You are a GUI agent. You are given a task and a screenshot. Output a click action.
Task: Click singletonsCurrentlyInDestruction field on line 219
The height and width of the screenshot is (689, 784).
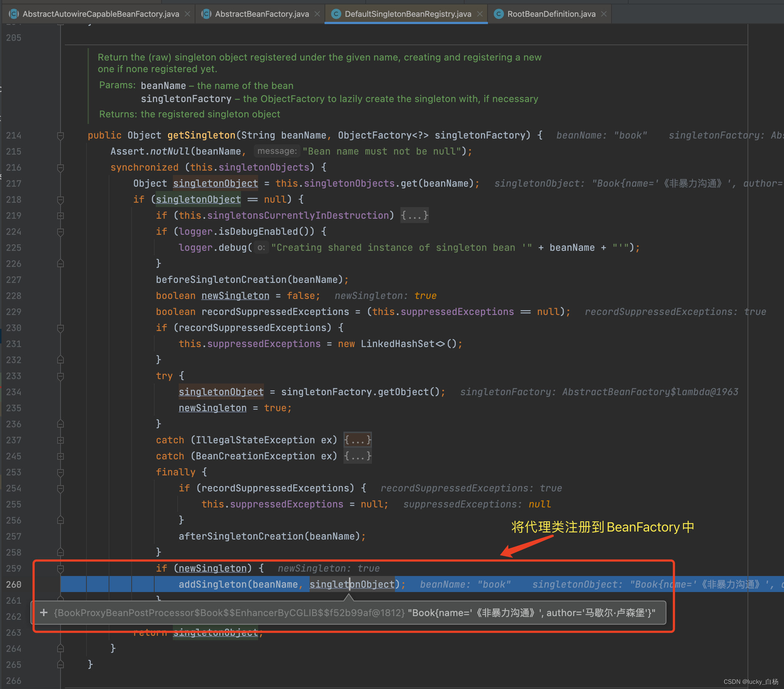click(x=298, y=215)
